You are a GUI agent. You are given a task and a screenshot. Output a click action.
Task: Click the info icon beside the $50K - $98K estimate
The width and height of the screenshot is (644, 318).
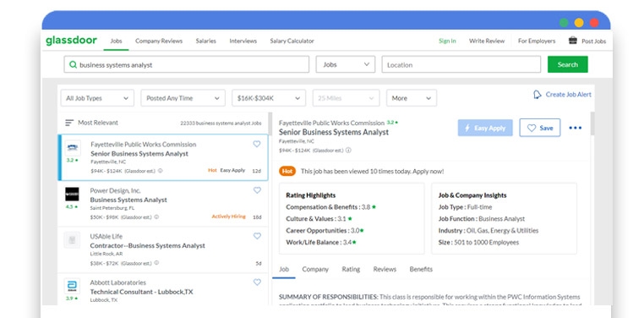(x=156, y=217)
